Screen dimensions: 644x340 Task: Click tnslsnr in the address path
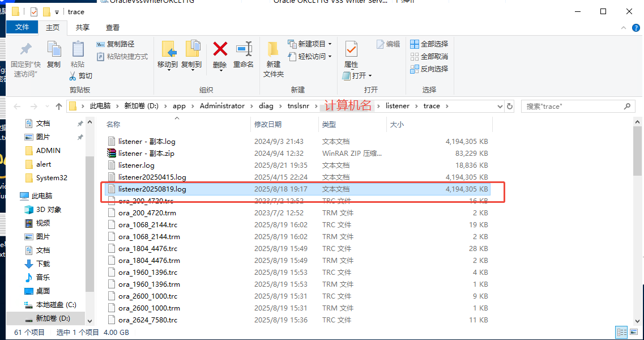(298, 106)
